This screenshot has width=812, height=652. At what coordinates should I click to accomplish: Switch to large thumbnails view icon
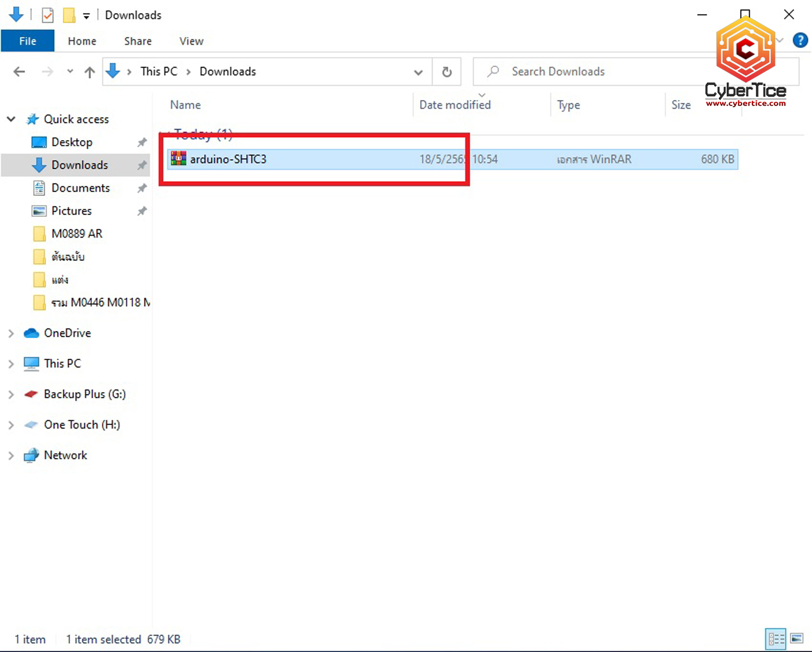coord(796,639)
